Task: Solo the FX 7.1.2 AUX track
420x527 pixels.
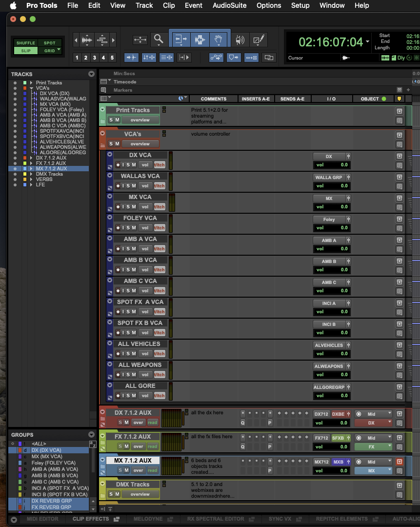Action: [x=120, y=446]
